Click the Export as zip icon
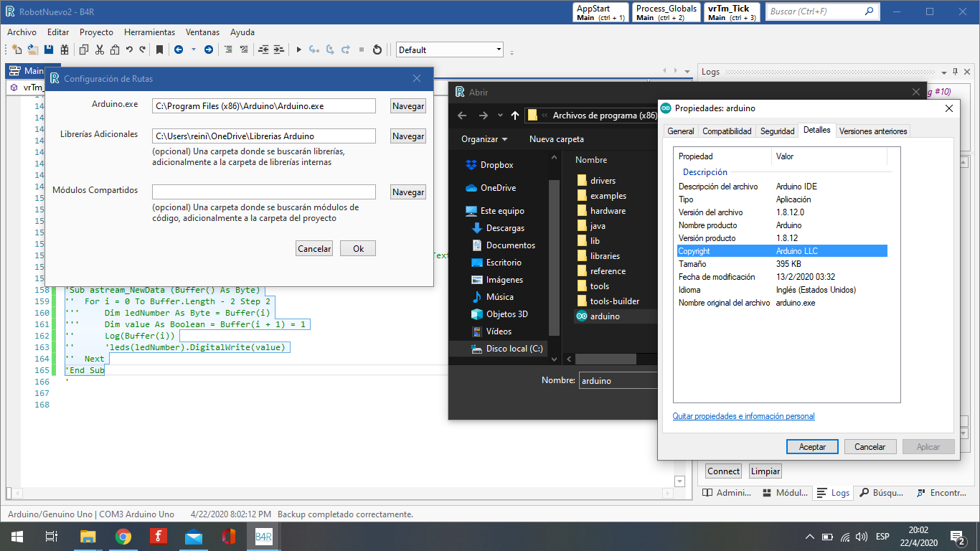The width and height of the screenshot is (980, 551). click(65, 50)
